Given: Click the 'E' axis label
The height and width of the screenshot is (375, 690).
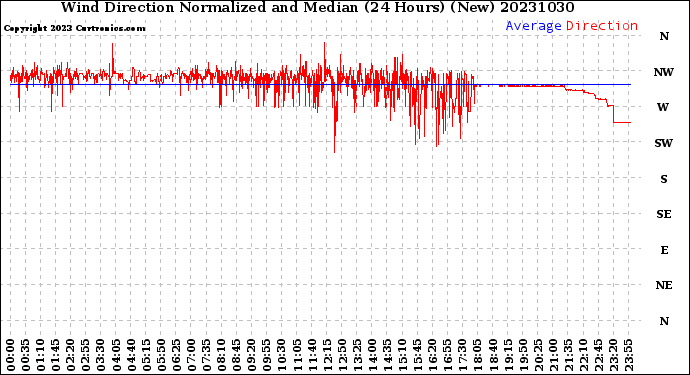Looking at the screenshot, I should click(664, 250).
